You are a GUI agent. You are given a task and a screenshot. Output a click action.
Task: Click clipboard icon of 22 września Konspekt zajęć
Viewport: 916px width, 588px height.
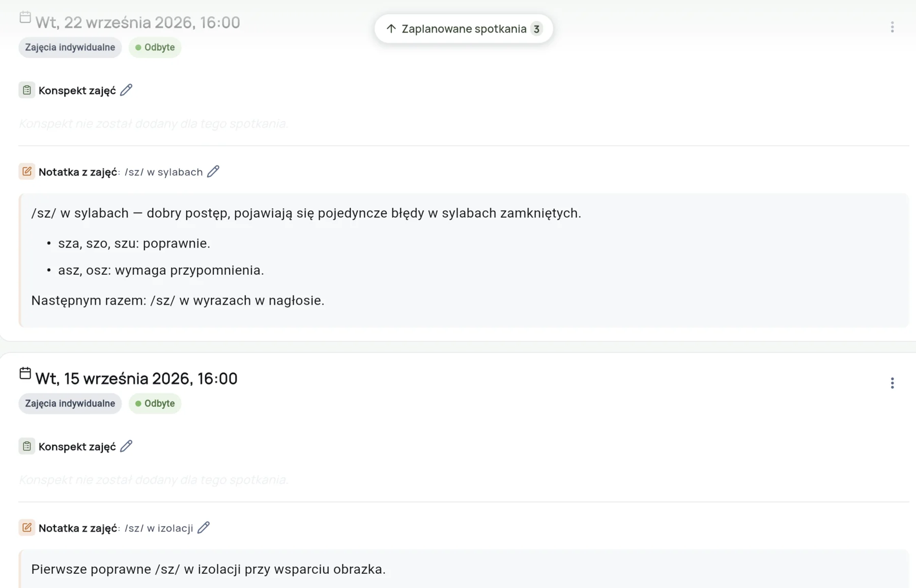click(x=27, y=90)
